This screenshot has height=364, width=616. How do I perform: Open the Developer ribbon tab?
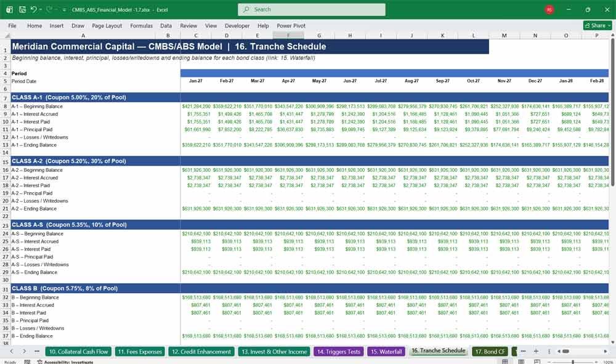tap(237, 25)
